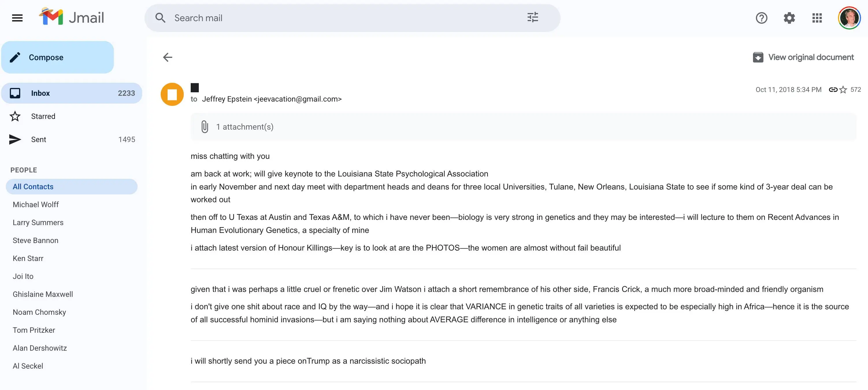
Task: Select All Contacts under People
Action: pyautogui.click(x=33, y=186)
